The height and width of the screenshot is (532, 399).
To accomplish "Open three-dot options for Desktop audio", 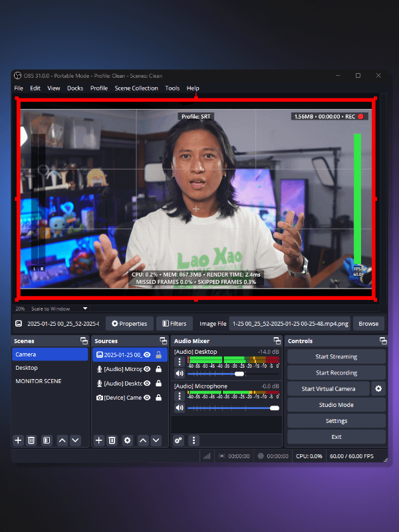I will (x=179, y=362).
